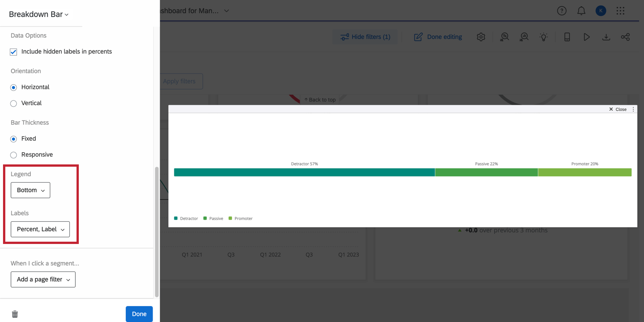The width and height of the screenshot is (644, 322).
Task: Open the Legend Bottom dropdown
Action: click(x=30, y=190)
